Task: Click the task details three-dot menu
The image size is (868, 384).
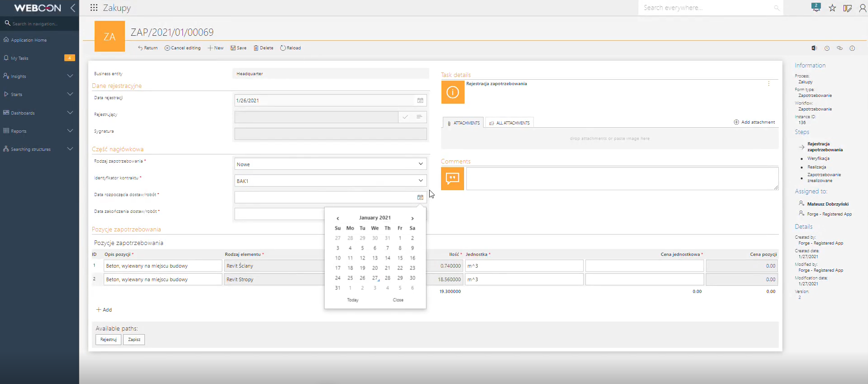Action: [x=768, y=84]
